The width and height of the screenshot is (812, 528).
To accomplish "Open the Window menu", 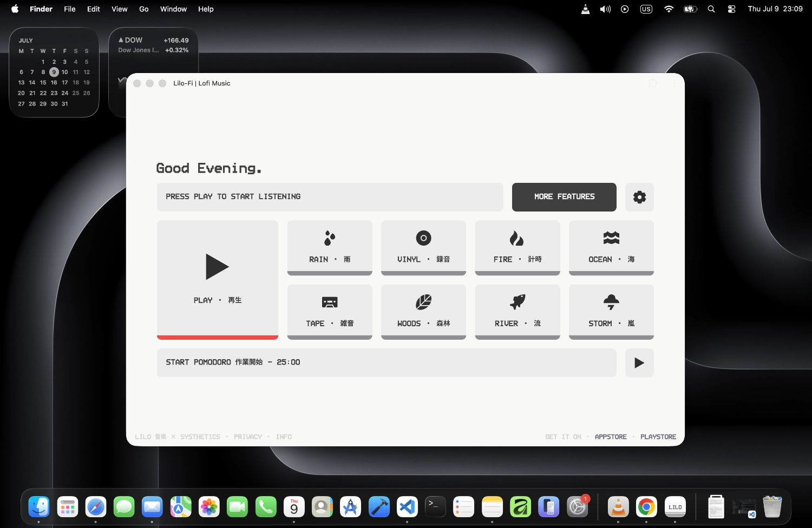I will (x=173, y=9).
